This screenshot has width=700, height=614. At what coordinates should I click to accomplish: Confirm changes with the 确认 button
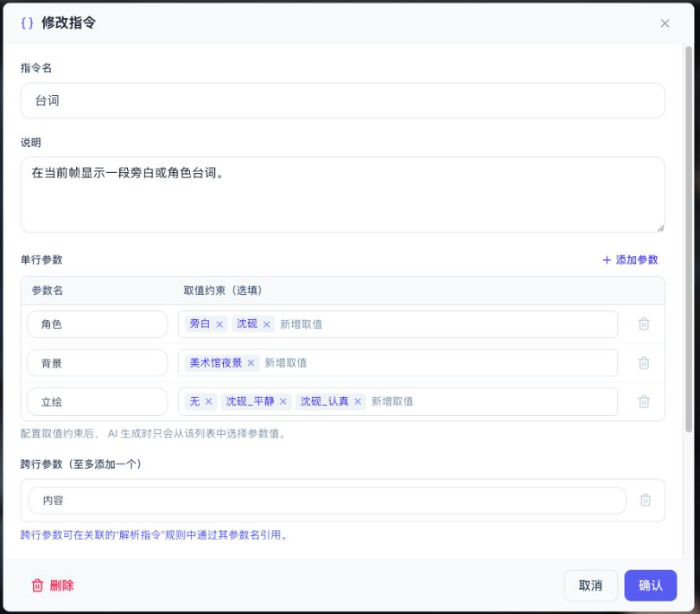[651, 585]
